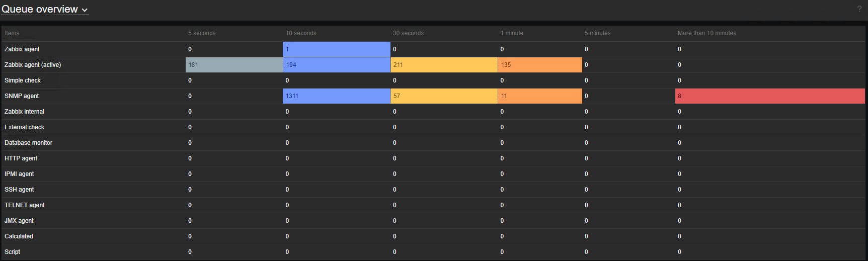Click the JMX agent row label
The height and width of the screenshot is (261, 868).
[x=19, y=221]
